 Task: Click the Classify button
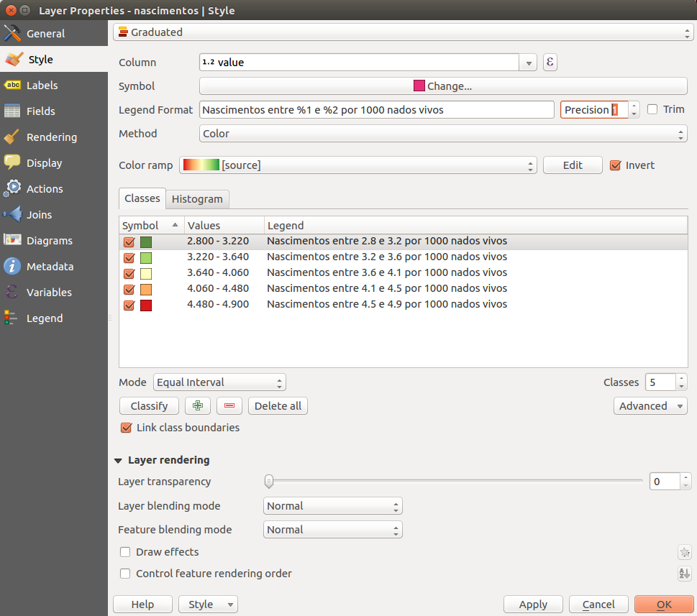(149, 406)
